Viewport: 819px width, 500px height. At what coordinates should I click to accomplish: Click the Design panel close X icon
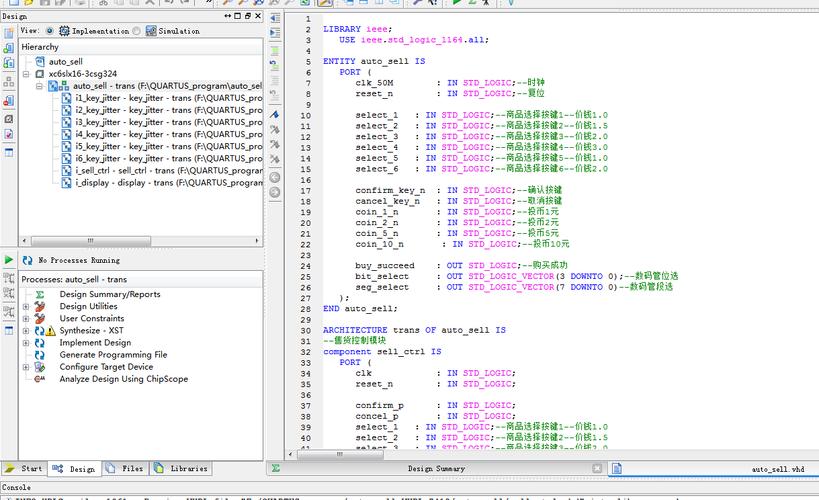point(258,15)
